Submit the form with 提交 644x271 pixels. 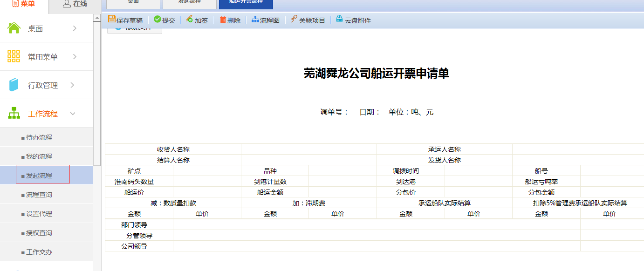[164, 20]
